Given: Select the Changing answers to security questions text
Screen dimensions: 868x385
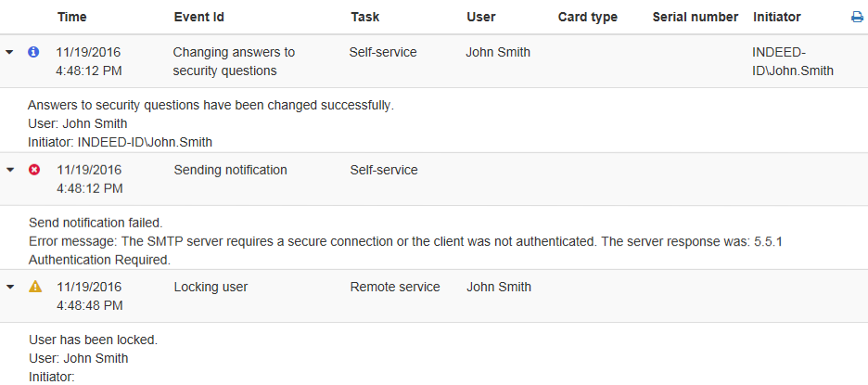Looking at the screenshot, I should pos(235,61).
